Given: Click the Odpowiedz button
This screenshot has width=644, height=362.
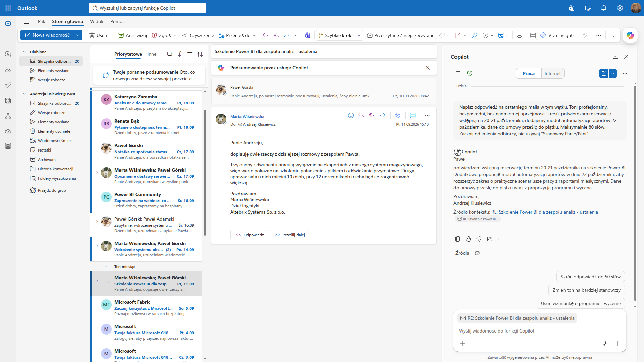Looking at the screenshot, I should pyautogui.click(x=250, y=235).
